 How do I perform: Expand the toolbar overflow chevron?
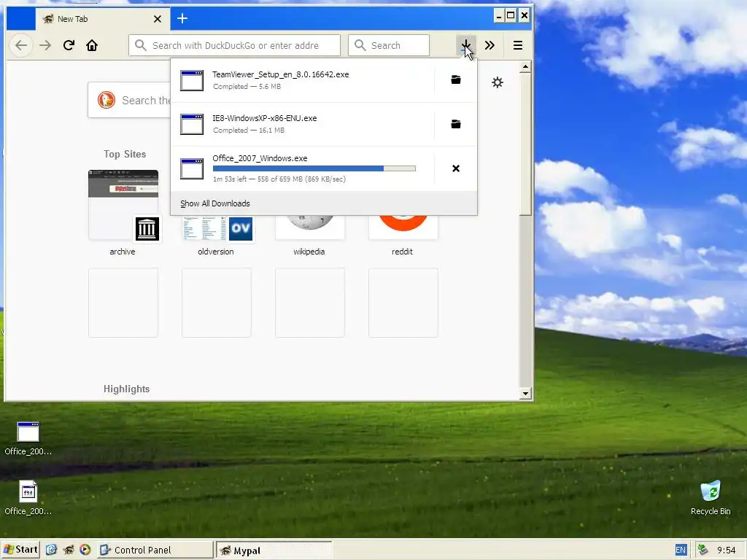[489, 45]
